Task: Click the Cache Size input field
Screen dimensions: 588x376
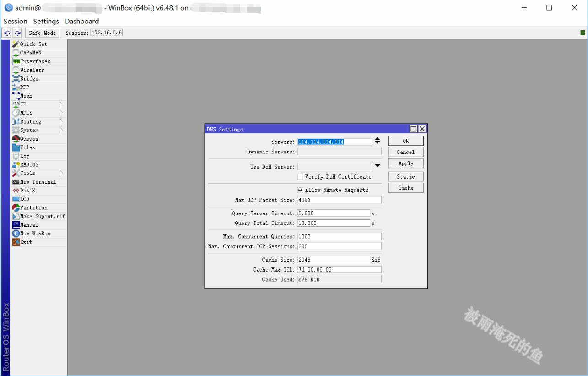Action: pyautogui.click(x=333, y=260)
